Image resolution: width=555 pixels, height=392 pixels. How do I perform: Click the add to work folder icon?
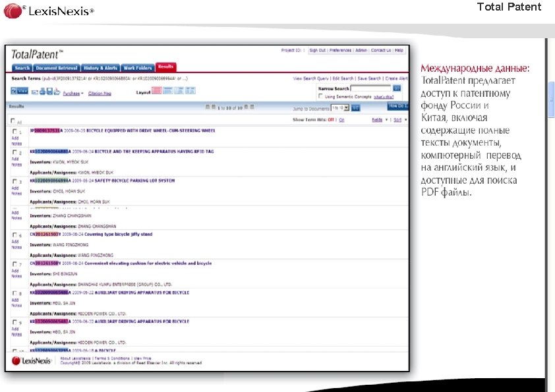tap(57, 92)
